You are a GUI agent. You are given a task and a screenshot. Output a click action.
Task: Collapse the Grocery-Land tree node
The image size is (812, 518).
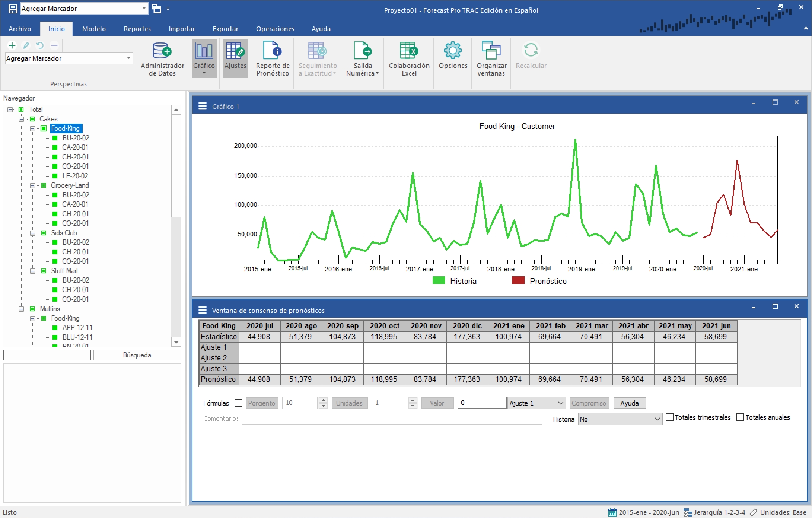33,185
